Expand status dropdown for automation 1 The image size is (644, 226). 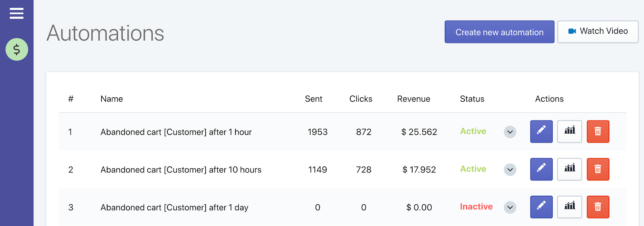[510, 132]
